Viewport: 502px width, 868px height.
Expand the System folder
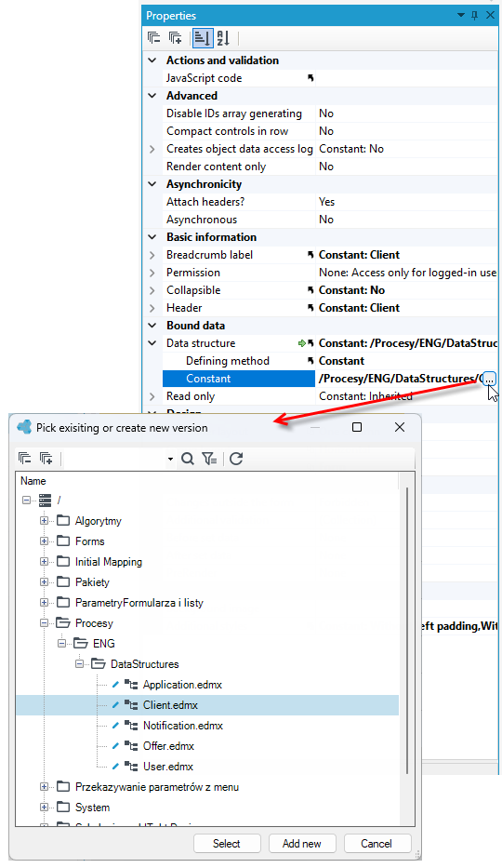44,808
